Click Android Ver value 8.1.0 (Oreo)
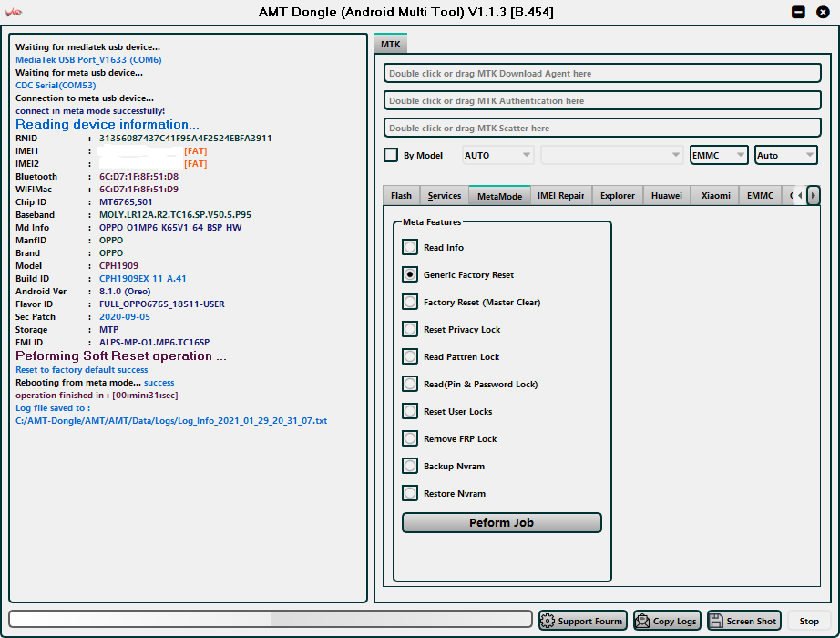Image resolution: width=840 pixels, height=638 pixels. (125, 292)
